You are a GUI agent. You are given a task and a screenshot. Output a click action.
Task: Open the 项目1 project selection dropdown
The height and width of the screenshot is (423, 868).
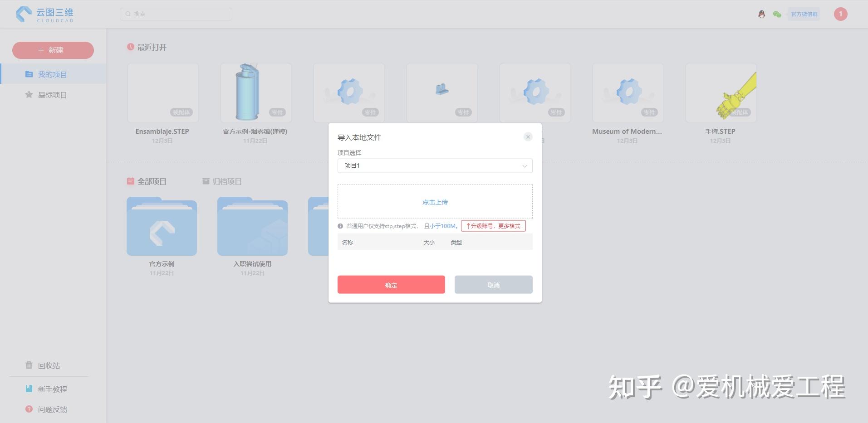pyautogui.click(x=434, y=165)
